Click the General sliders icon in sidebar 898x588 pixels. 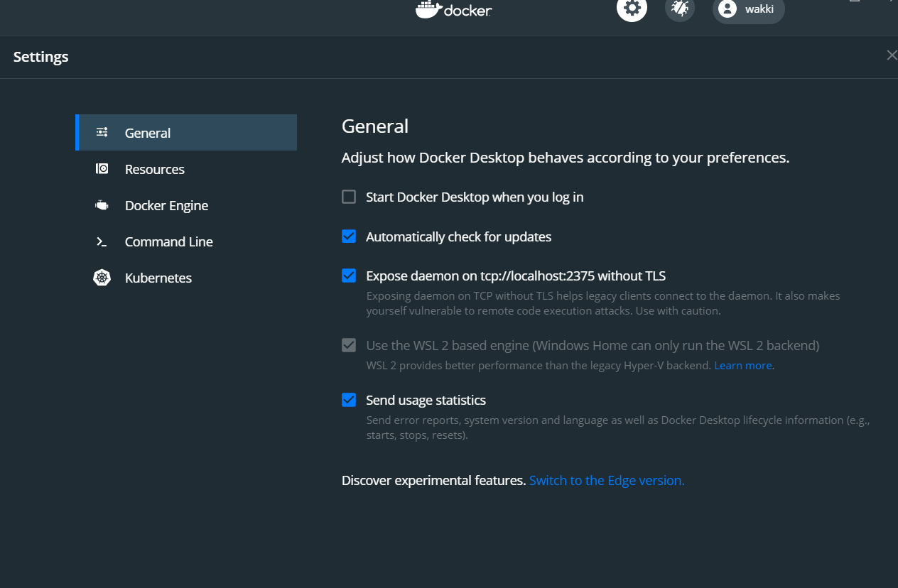click(102, 132)
